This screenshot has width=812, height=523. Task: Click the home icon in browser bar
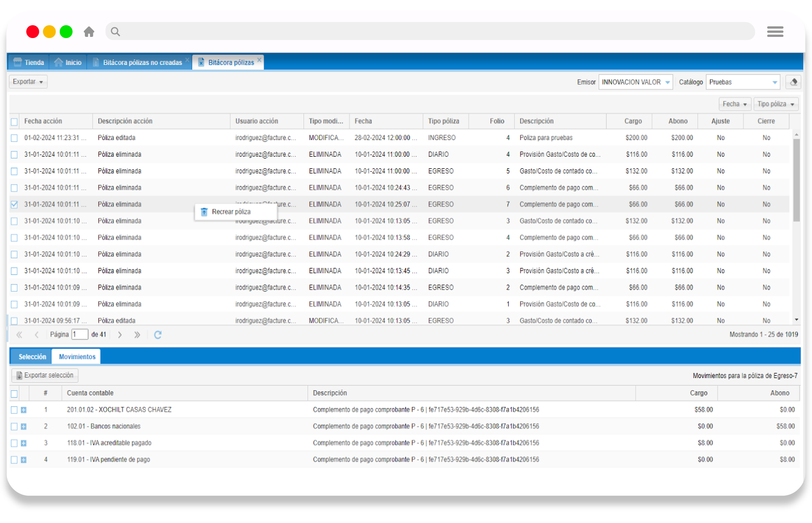[x=89, y=32]
